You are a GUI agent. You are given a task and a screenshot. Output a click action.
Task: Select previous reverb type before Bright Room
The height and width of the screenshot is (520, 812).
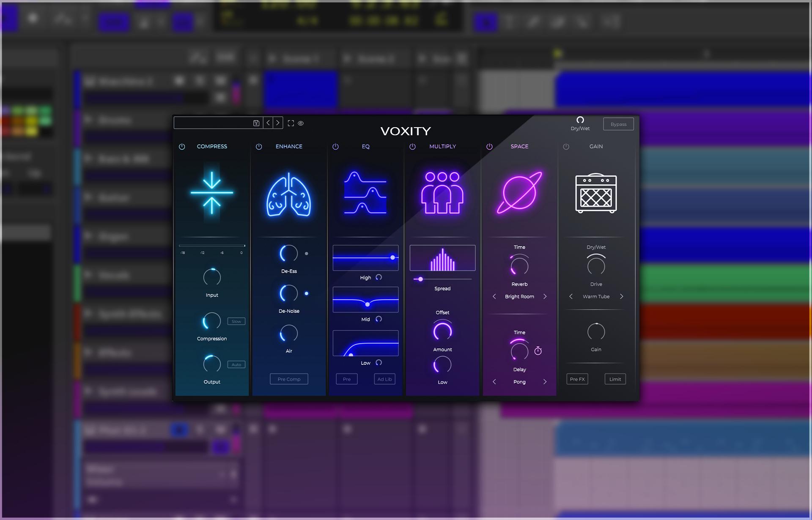pos(494,297)
